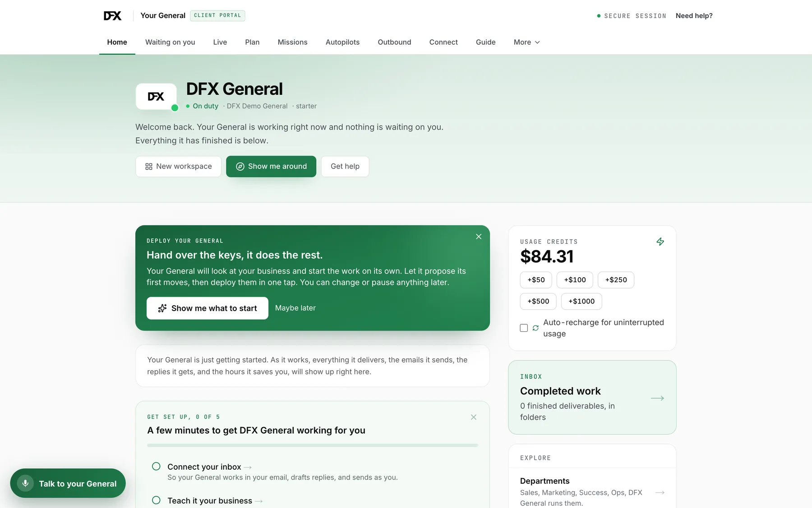This screenshot has width=812, height=508.
Task: Open Completed work via arrow icon
Action: tap(657, 398)
